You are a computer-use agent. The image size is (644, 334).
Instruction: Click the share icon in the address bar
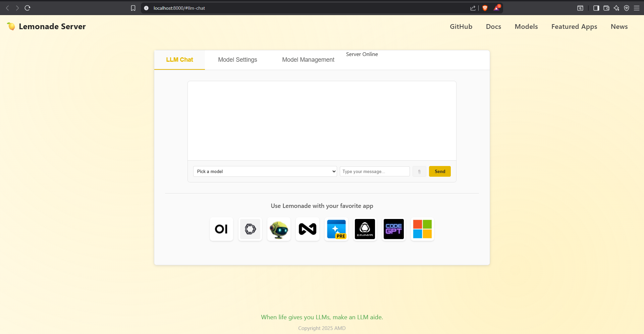point(473,8)
